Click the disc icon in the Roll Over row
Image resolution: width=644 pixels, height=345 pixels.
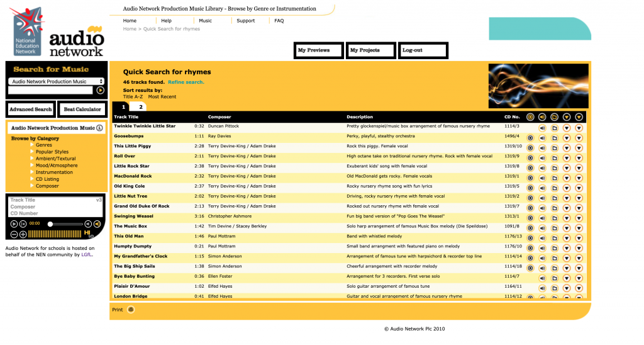[x=530, y=158]
